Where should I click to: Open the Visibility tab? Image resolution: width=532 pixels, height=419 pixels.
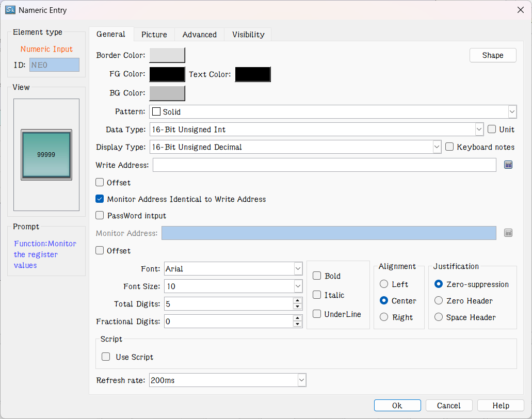point(248,35)
